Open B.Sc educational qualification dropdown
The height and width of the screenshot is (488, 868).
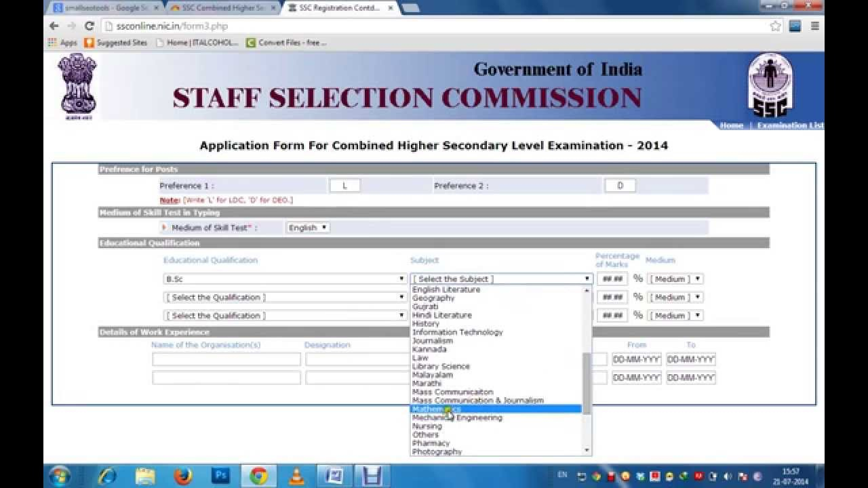[x=285, y=279]
